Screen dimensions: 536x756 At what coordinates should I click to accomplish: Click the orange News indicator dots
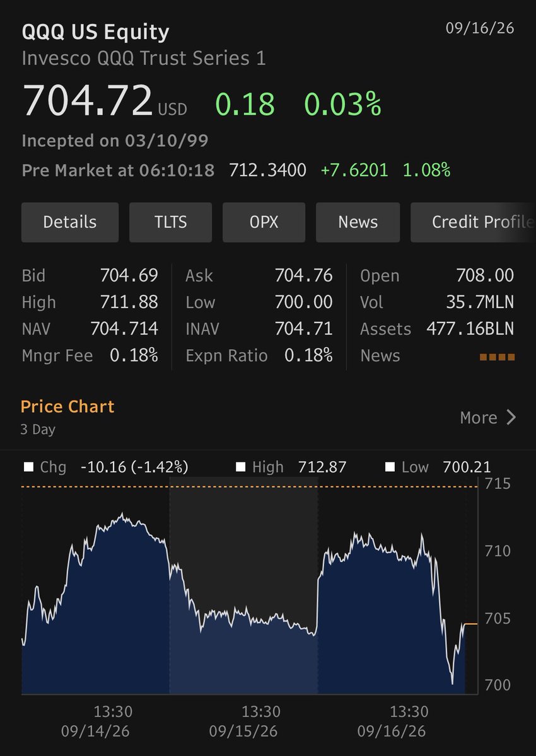tap(497, 357)
